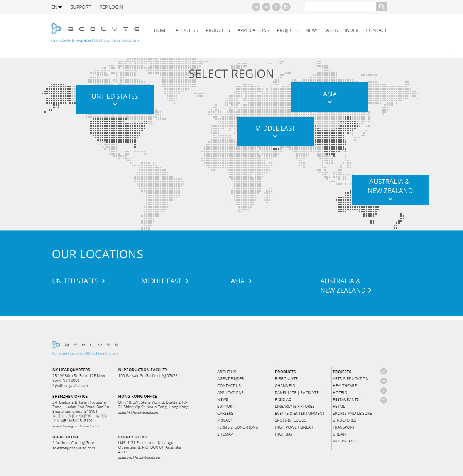The height and width of the screenshot is (476, 463).
Task: Open footer CHANNELS product link
Action: [285, 386]
